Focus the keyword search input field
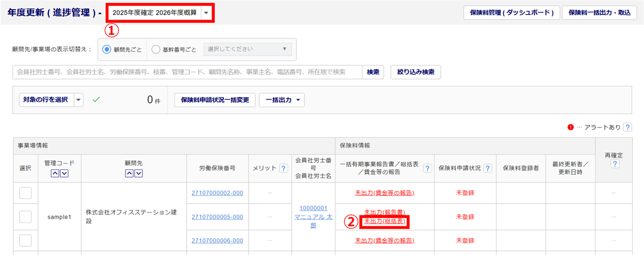Viewport: 644px width, 255px height. (x=186, y=72)
